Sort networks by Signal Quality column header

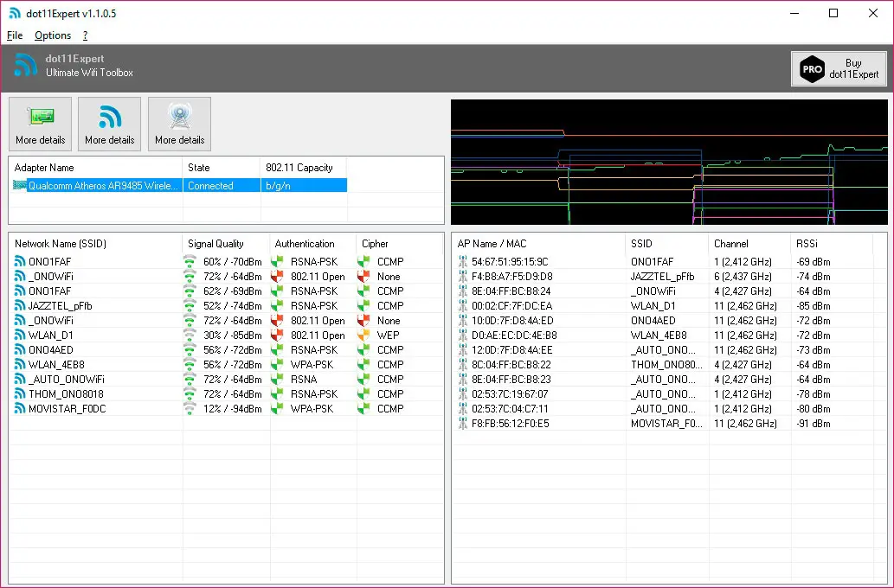pyautogui.click(x=215, y=244)
